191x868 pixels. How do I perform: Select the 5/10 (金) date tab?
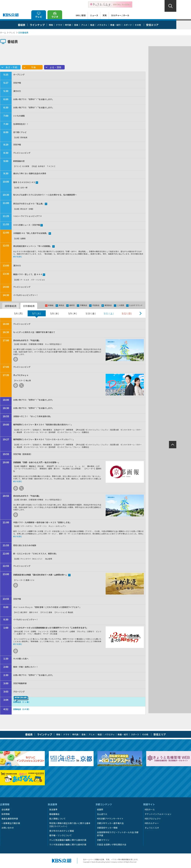[x=91, y=313]
